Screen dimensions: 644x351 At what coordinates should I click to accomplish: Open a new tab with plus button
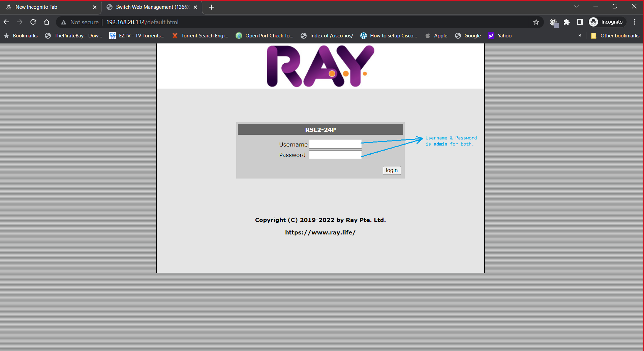coord(211,7)
